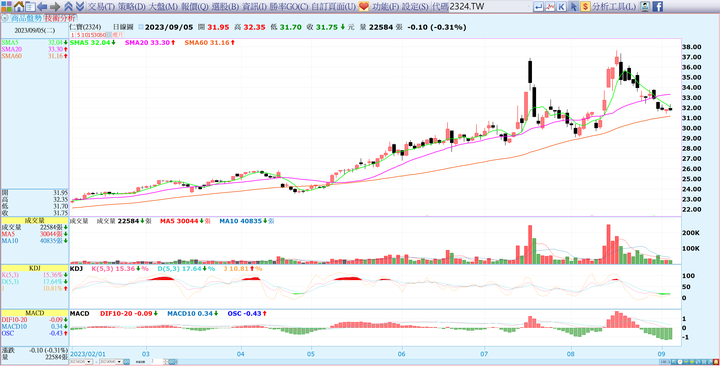The height and width of the screenshot is (366, 720).
Task: Confirm stock code with enter arrow icon
Action: point(539,6)
